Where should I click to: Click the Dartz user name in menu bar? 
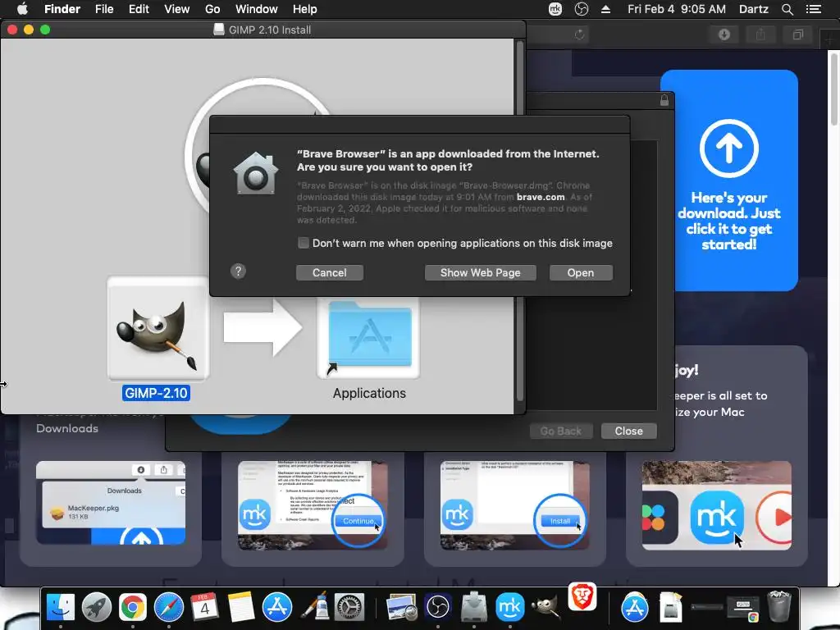753,9
